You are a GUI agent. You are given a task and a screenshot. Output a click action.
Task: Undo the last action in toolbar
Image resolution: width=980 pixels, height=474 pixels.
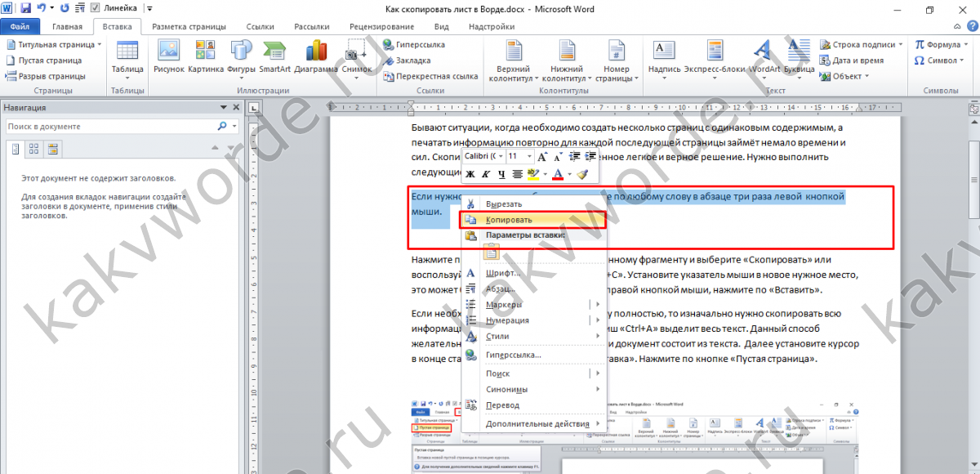[41, 8]
